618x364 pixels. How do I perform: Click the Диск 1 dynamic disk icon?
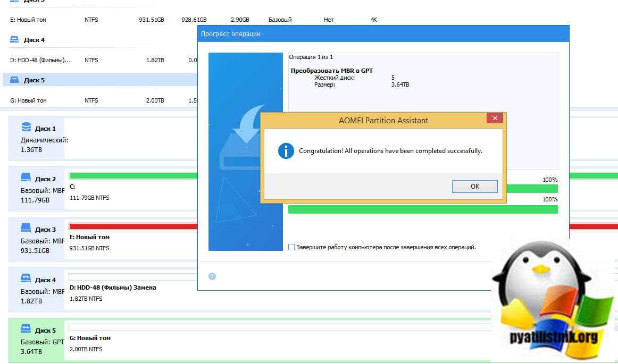pos(26,128)
